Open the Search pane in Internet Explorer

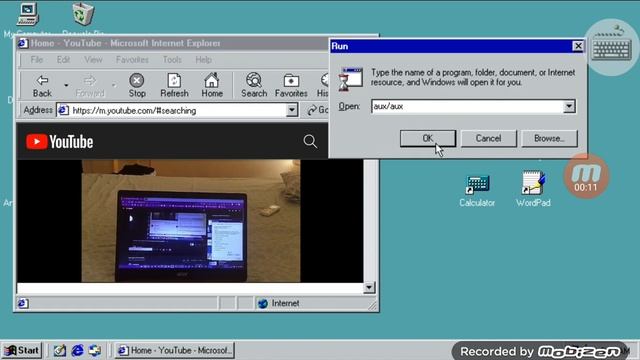click(254, 86)
